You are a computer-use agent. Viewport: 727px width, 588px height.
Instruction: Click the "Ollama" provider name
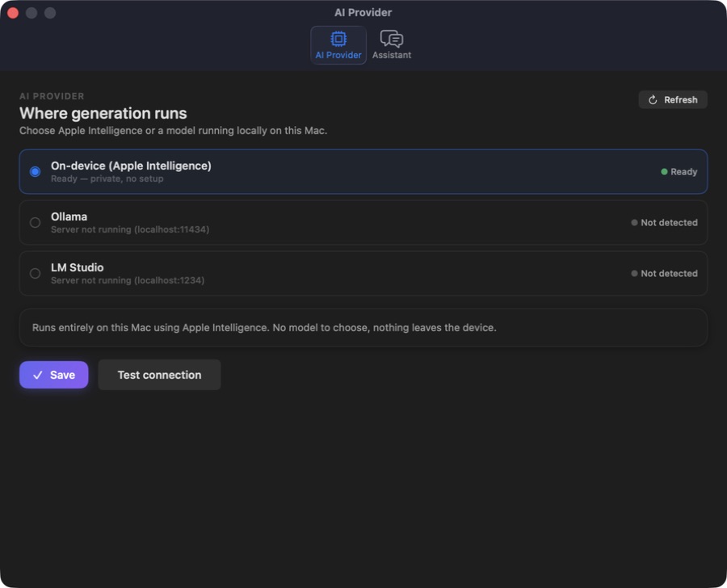point(69,216)
